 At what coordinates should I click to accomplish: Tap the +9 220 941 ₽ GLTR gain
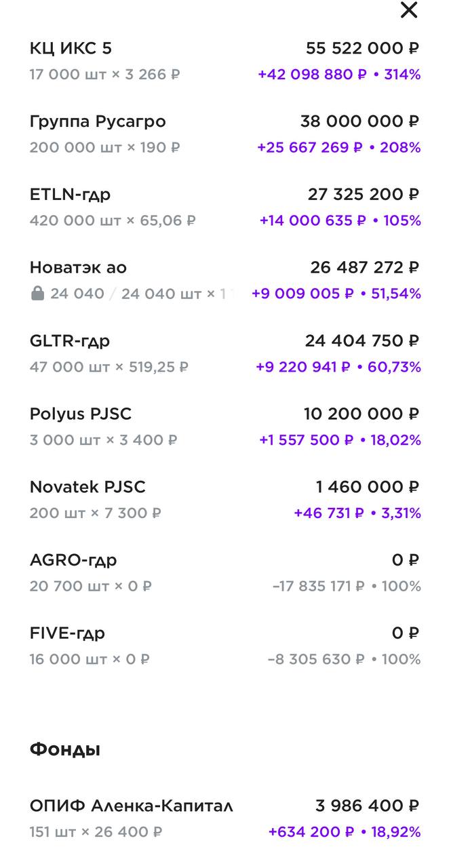click(303, 367)
